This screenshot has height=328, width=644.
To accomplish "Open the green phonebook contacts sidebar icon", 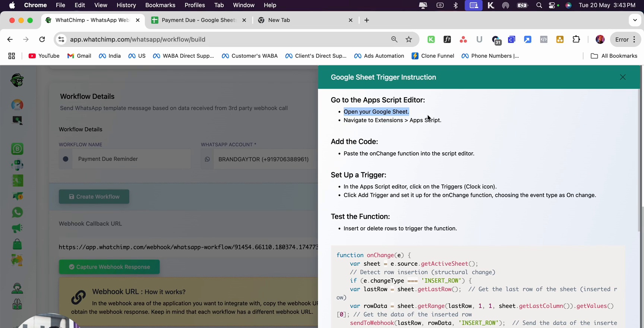I will 17,181.
